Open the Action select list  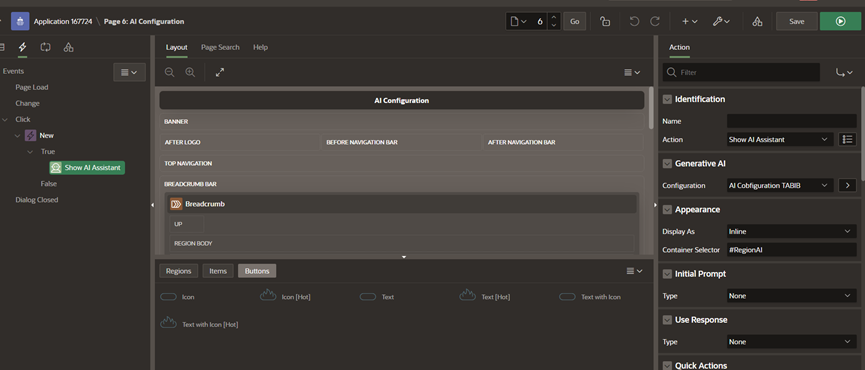point(780,140)
